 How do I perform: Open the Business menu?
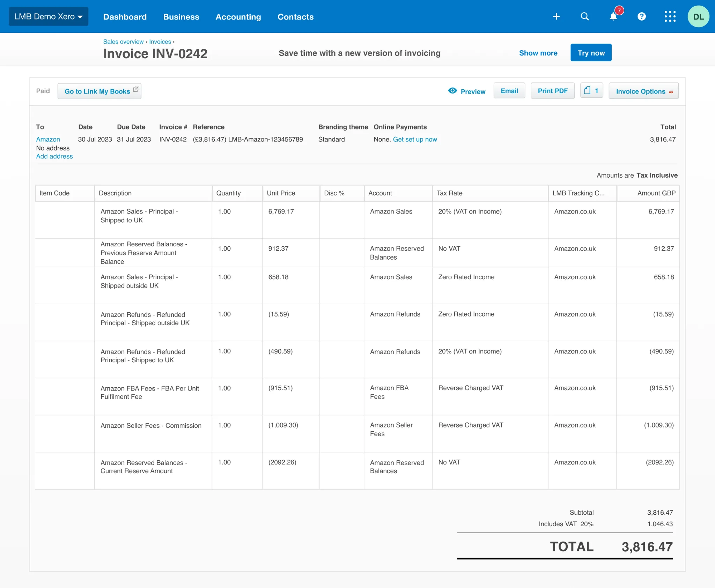[x=181, y=17]
